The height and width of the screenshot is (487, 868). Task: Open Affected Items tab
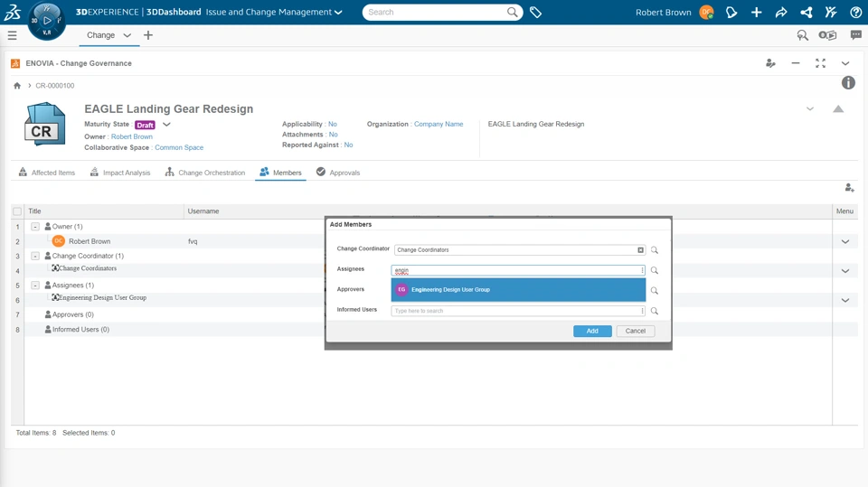[46, 173]
